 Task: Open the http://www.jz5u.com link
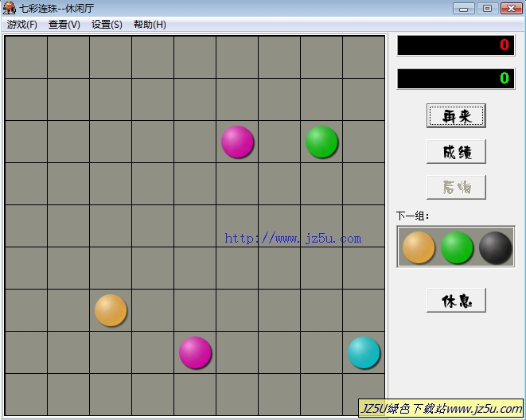coord(293,238)
